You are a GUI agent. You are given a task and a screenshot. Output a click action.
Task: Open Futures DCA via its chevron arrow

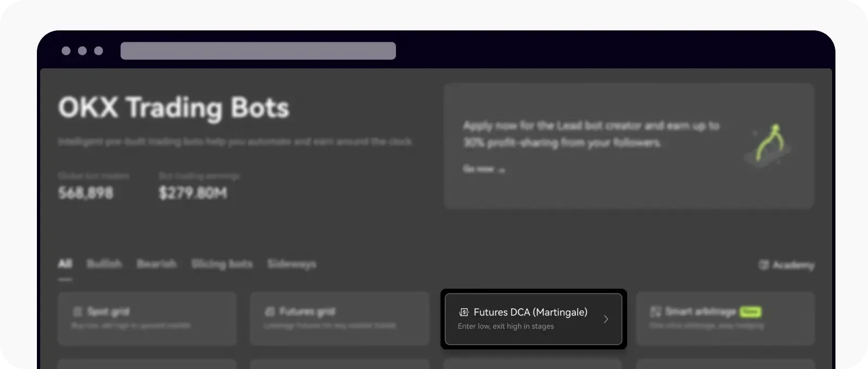pos(606,319)
